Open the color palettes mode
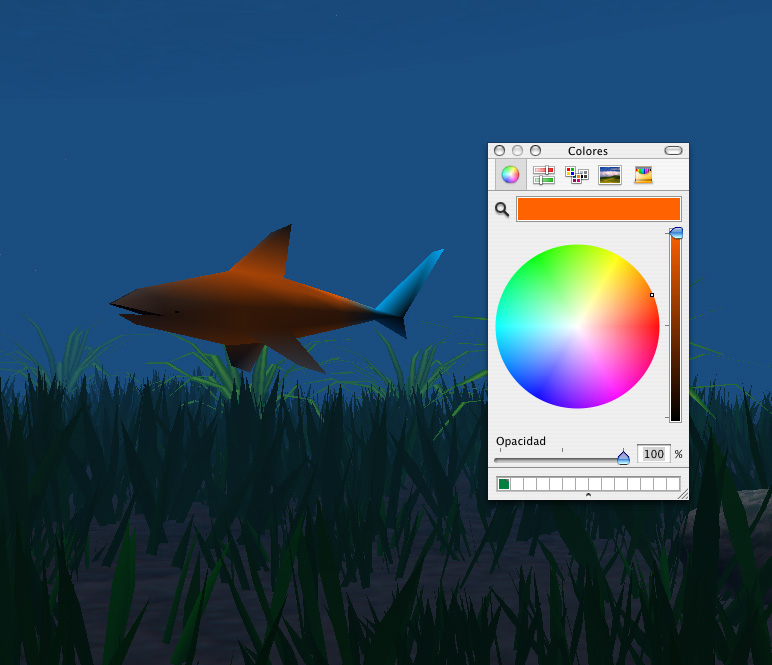The width and height of the screenshot is (772, 665). point(577,175)
